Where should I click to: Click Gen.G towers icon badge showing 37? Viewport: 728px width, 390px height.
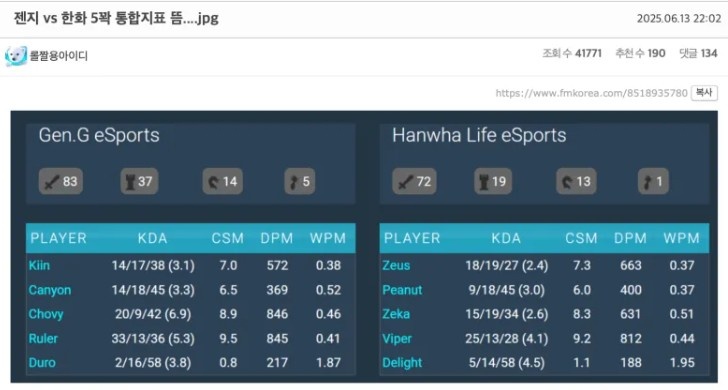click(139, 181)
